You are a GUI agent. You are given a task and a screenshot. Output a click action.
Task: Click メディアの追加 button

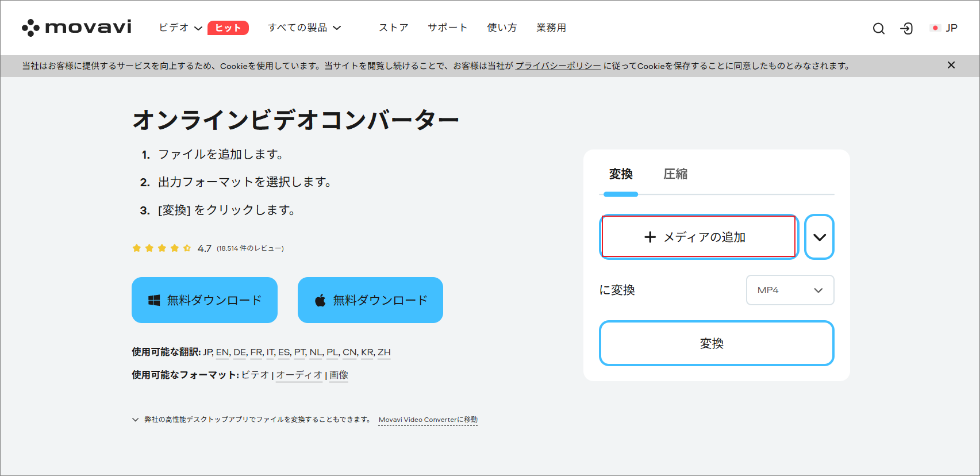[x=699, y=237]
